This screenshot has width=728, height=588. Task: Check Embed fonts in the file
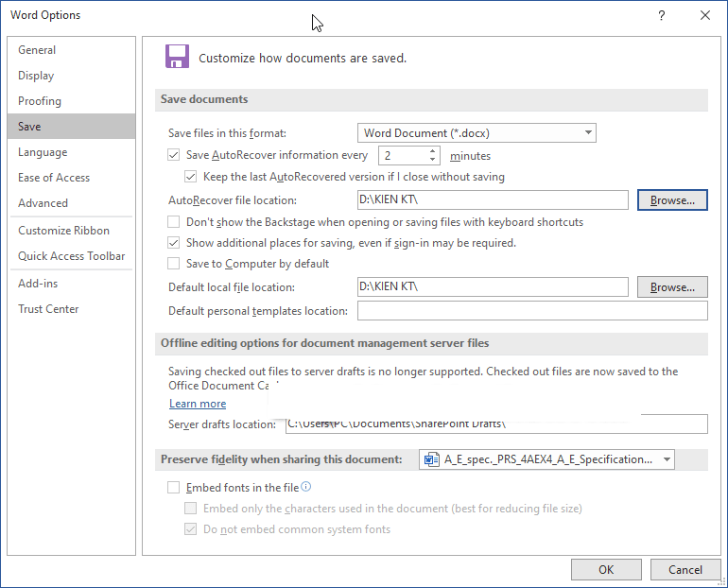174,488
